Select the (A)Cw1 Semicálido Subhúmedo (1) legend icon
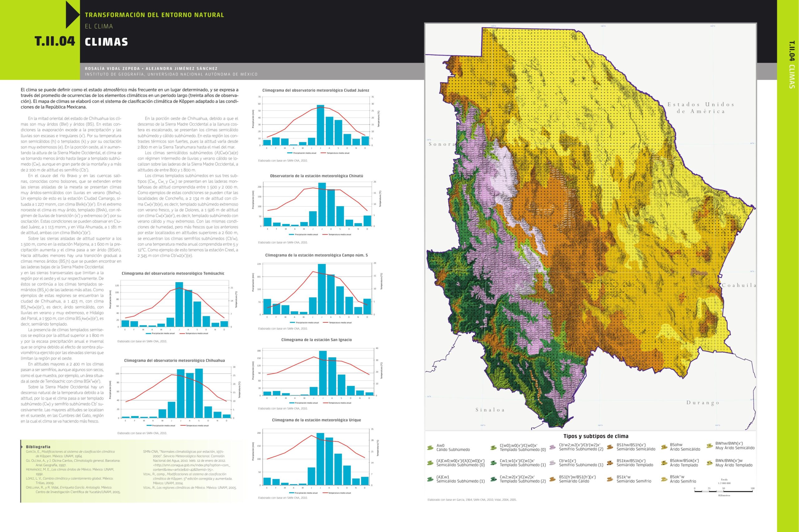 point(430,480)
